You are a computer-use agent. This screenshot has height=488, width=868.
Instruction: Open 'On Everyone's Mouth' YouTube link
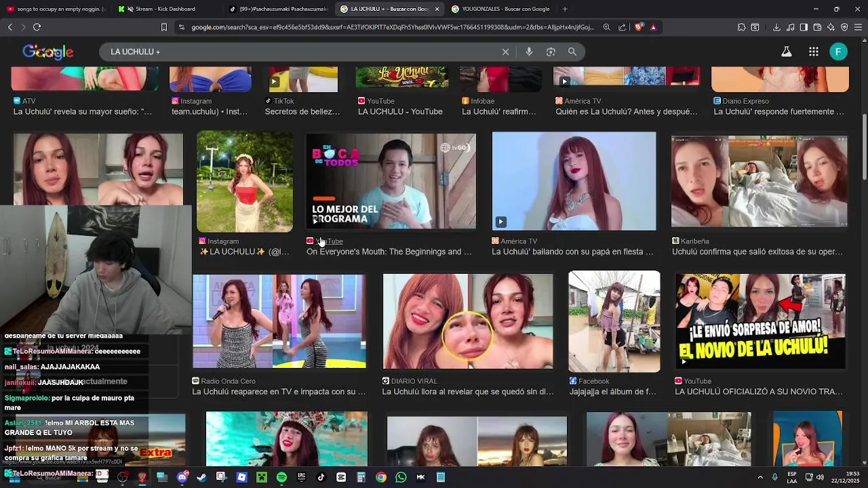(x=389, y=251)
